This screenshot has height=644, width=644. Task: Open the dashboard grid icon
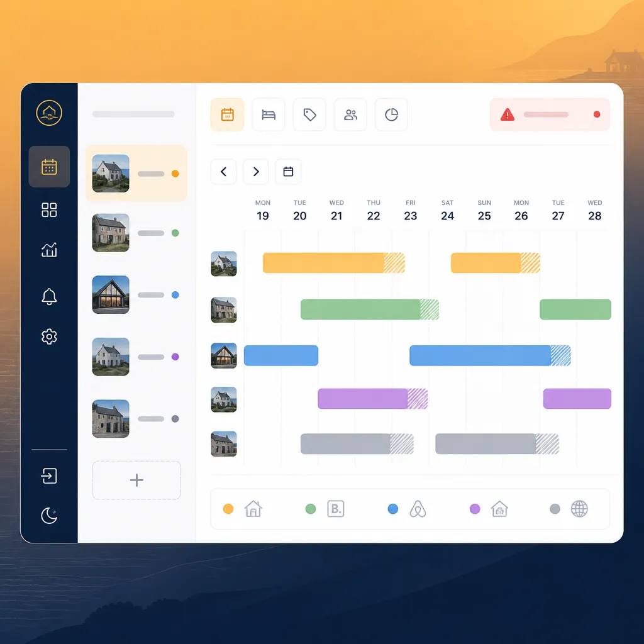tap(49, 210)
